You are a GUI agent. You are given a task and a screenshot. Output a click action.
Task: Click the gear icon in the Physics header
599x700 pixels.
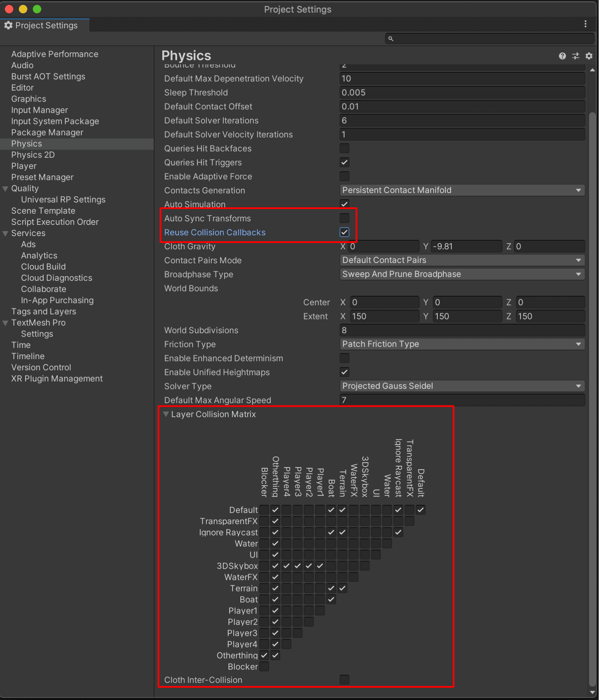click(589, 56)
